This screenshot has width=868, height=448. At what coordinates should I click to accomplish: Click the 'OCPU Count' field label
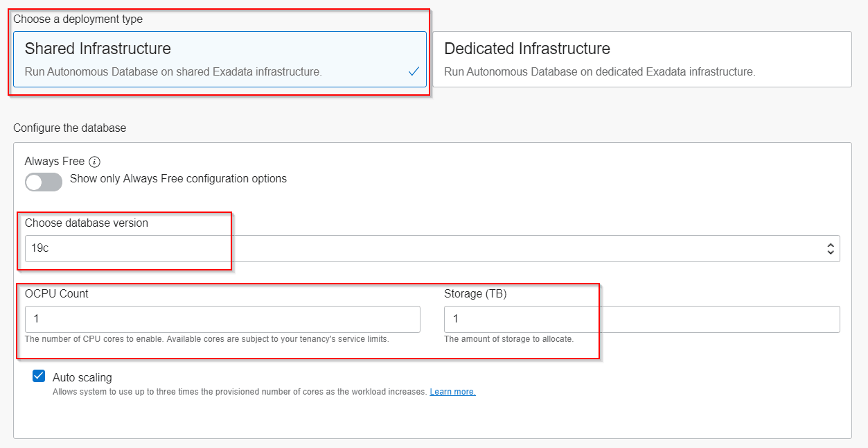(57, 293)
